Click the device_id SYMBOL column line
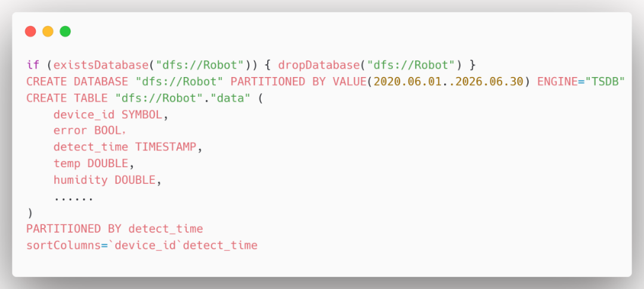The image size is (644, 289). pyautogui.click(x=111, y=115)
